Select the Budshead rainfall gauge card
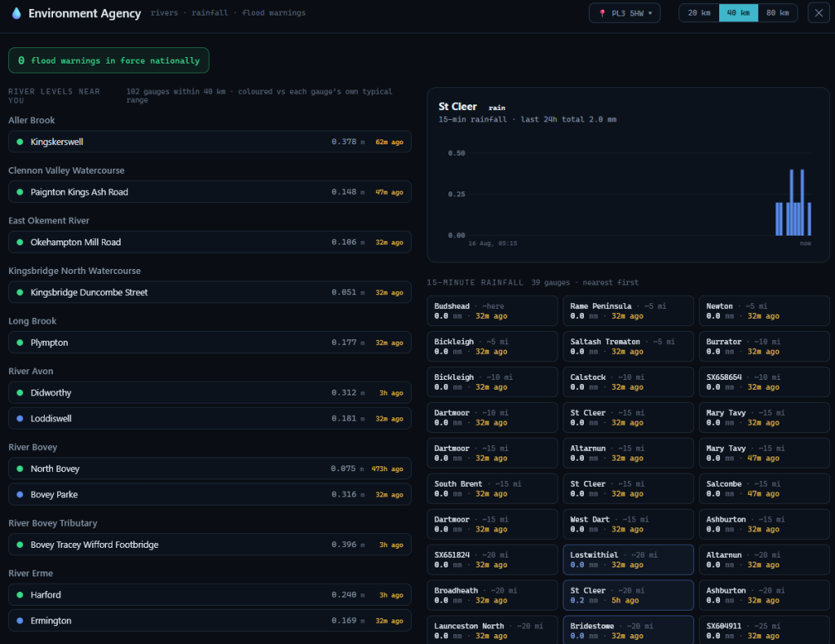The width and height of the screenshot is (835, 644). [492, 311]
